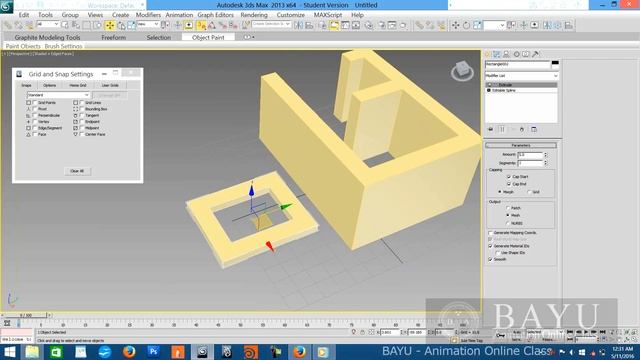Toggle the 3D Snaps button

(201, 25)
